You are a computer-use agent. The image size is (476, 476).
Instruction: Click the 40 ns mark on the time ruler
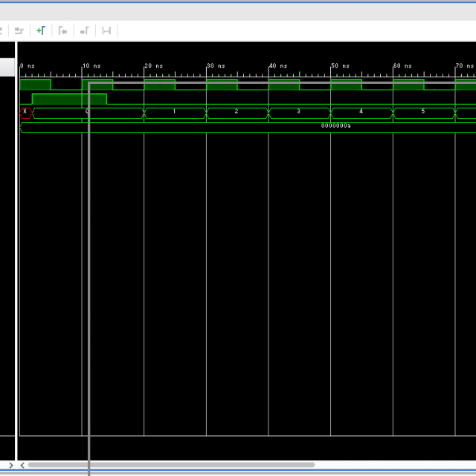point(268,72)
